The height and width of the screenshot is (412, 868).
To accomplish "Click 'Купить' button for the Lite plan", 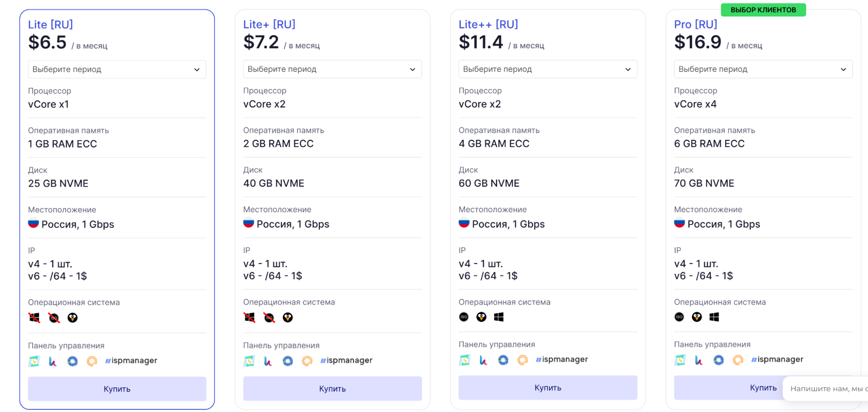I will pos(117,389).
